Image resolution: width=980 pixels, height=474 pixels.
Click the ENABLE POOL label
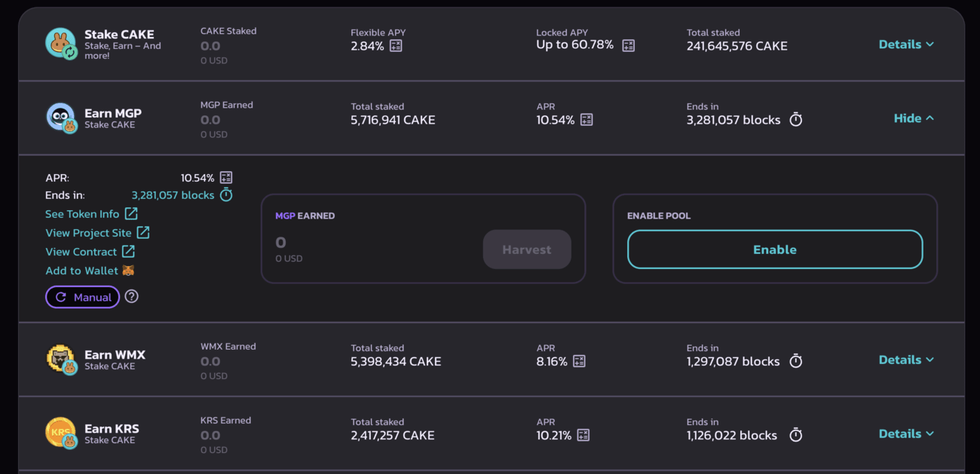[659, 216]
